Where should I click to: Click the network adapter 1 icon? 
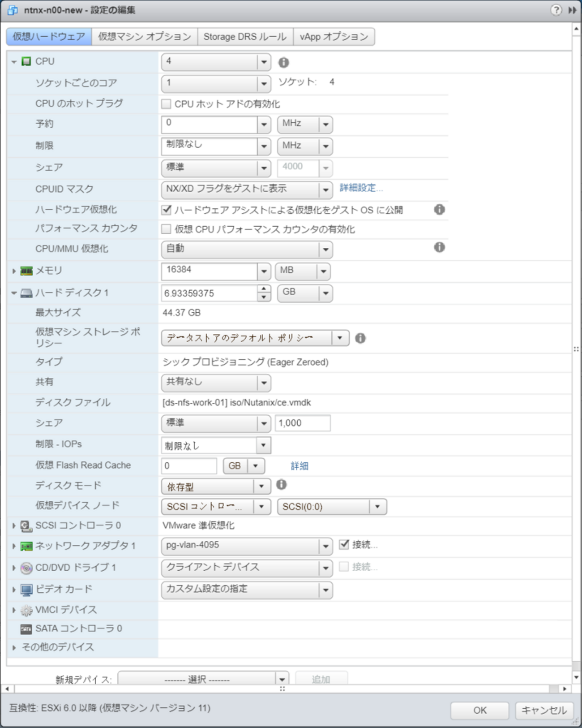pyautogui.click(x=26, y=546)
